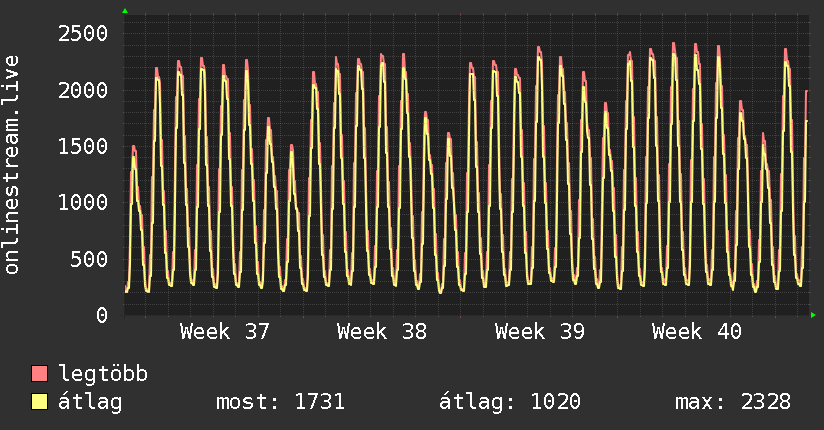Click the most: 1731 value

click(x=280, y=402)
